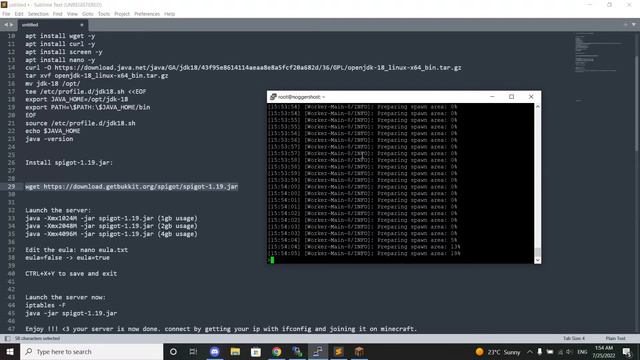
Task: Click 'Edit the eula: nano eula.txt' line
Action: point(76,250)
